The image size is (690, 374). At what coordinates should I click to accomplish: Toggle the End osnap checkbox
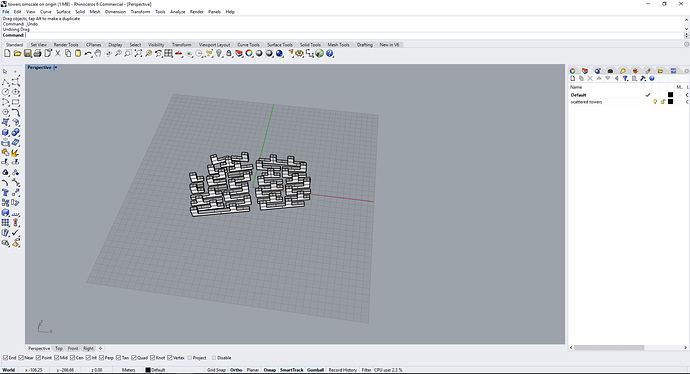(6, 358)
